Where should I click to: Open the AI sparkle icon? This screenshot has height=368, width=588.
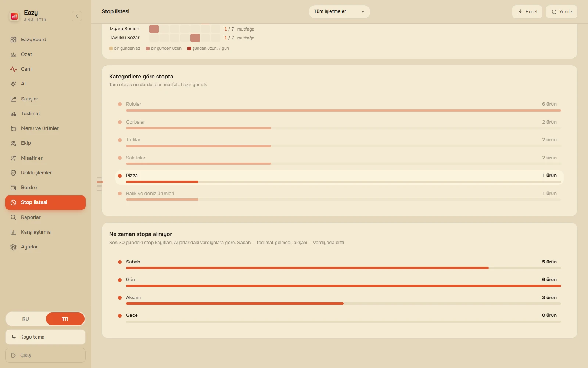pyautogui.click(x=14, y=84)
